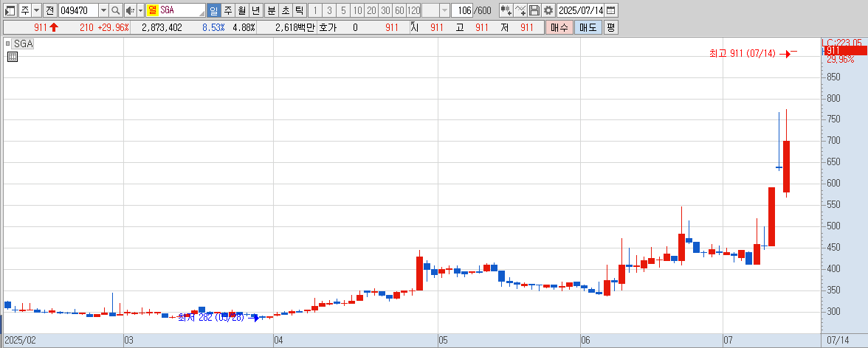The height and width of the screenshot is (348, 868).
Task: Click the 시 open price label
Action: (415, 28)
